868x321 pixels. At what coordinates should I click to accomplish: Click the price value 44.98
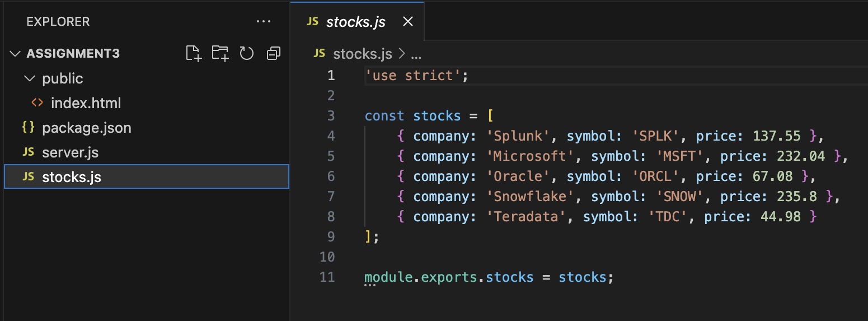click(x=781, y=217)
